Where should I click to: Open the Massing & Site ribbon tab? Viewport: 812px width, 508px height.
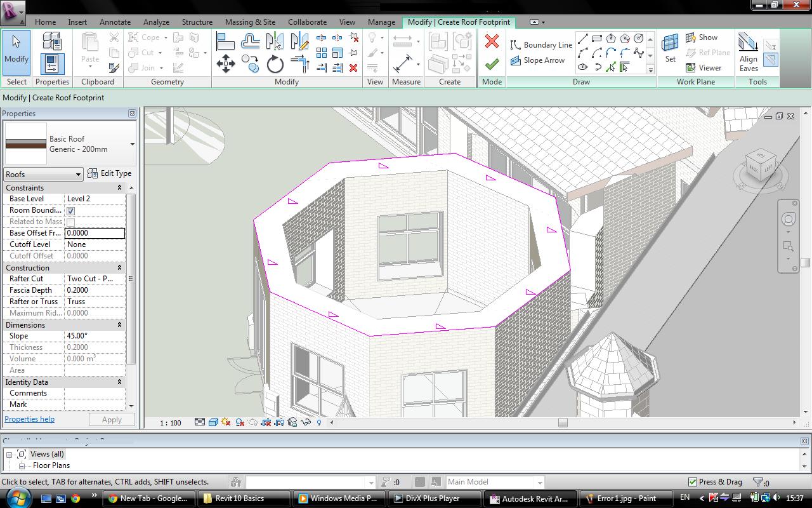pyautogui.click(x=250, y=22)
